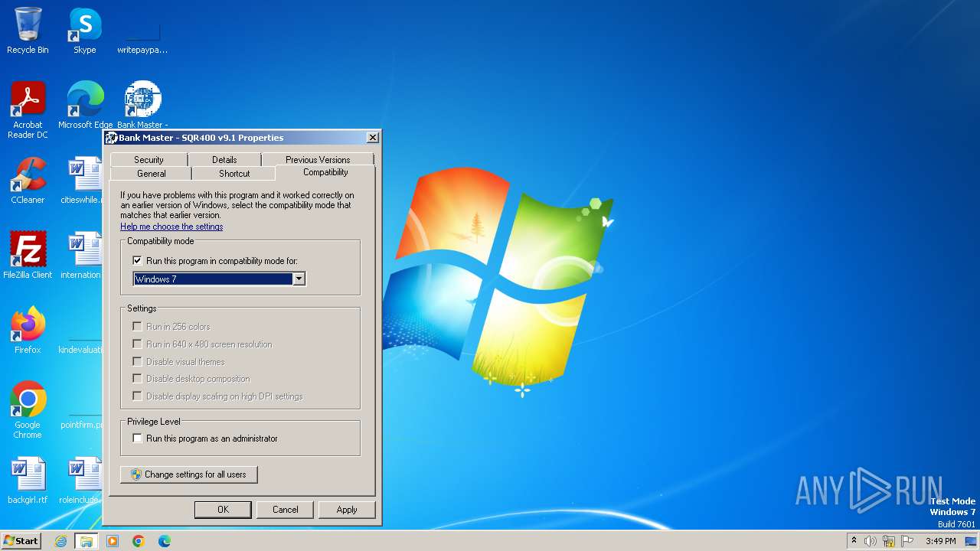
Task: Enable Run this program as an administrator
Action: [138, 439]
